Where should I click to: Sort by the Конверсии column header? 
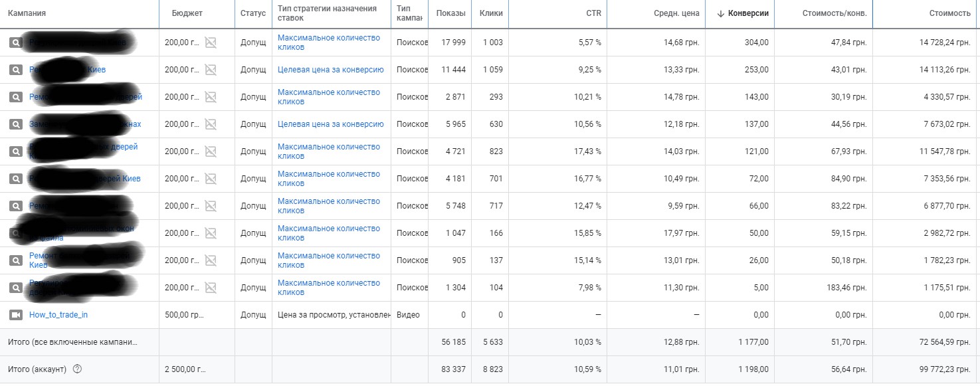point(748,13)
